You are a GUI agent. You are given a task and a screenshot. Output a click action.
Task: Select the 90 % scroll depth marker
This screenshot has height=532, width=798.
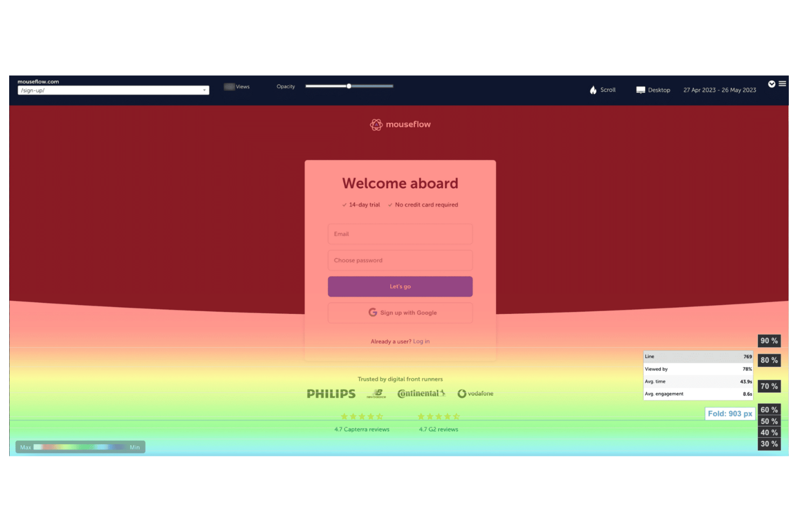point(769,341)
